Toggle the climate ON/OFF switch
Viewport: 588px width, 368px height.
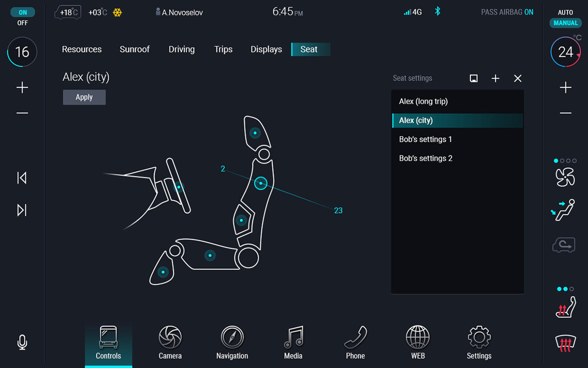point(23,18)
